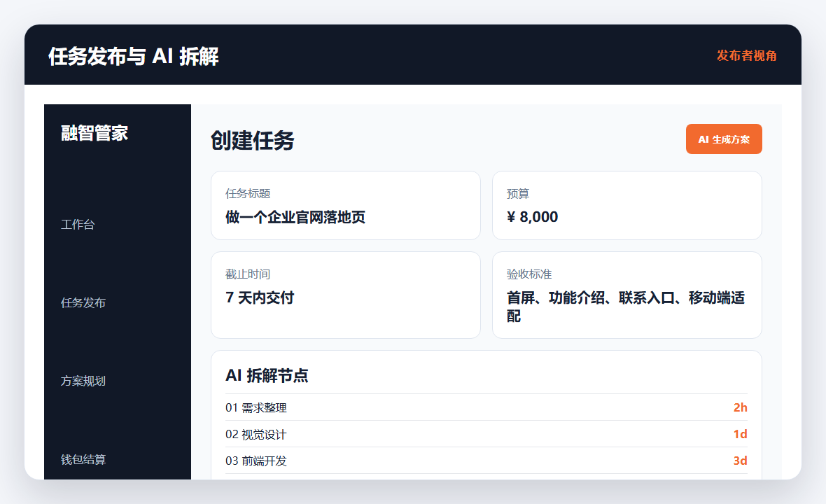Open 钱包结算 in the sidebar
The width and height of the screenshot is (826, 504).
pyautogui.click(x=83, y=460)
